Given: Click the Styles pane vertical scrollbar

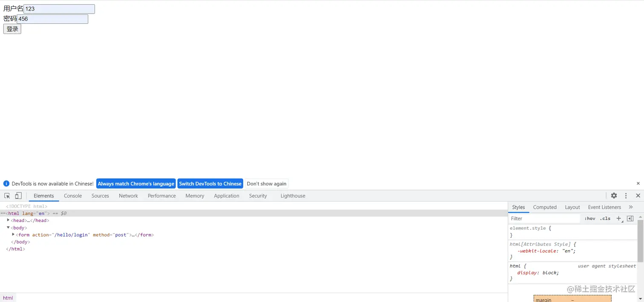Looking at the screenshot, I should pos(640,240).
